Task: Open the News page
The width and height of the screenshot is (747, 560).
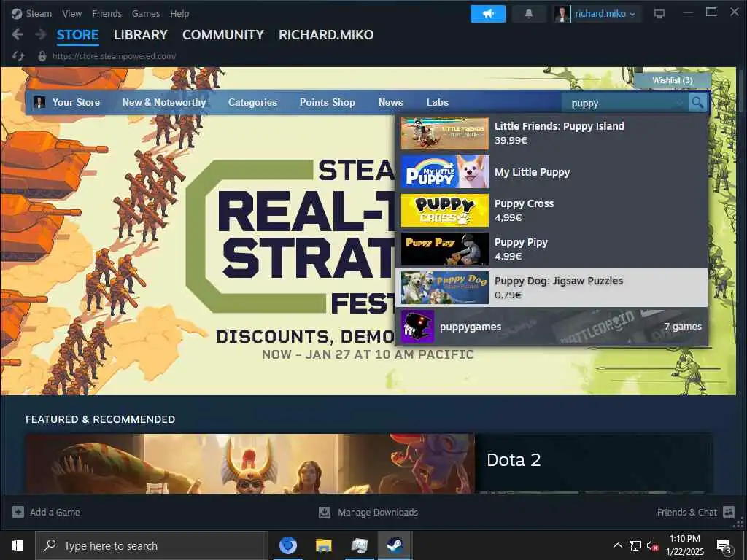Action: [x=391, y=102]
